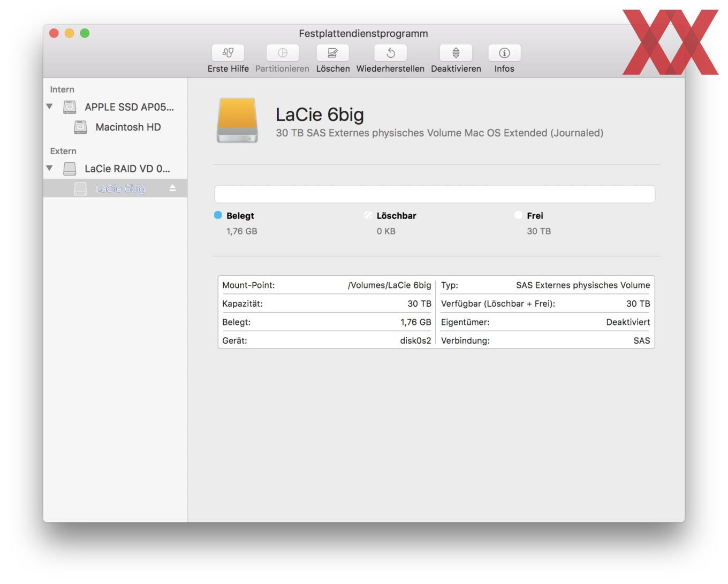Image resolution: width=728 pixels, height=584 pixels.
Task: Click the white Frei color dot
Action: click(x=518, y=215)
